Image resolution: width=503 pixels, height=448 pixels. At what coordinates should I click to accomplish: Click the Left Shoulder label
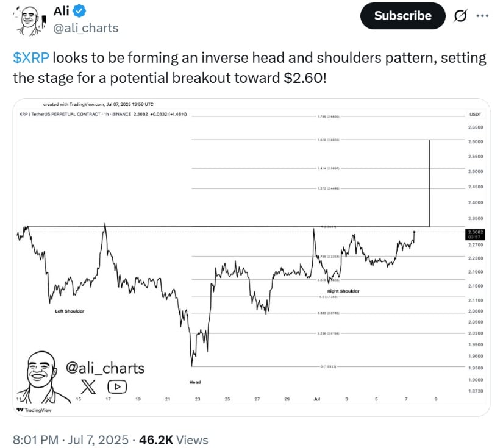click(x=70, y=311)
